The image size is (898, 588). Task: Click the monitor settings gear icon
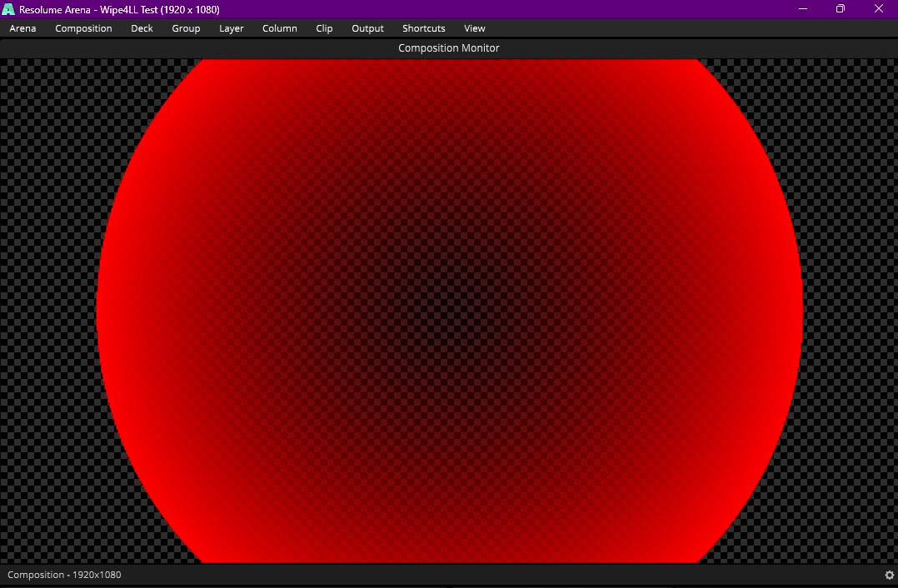pos(890,575)
